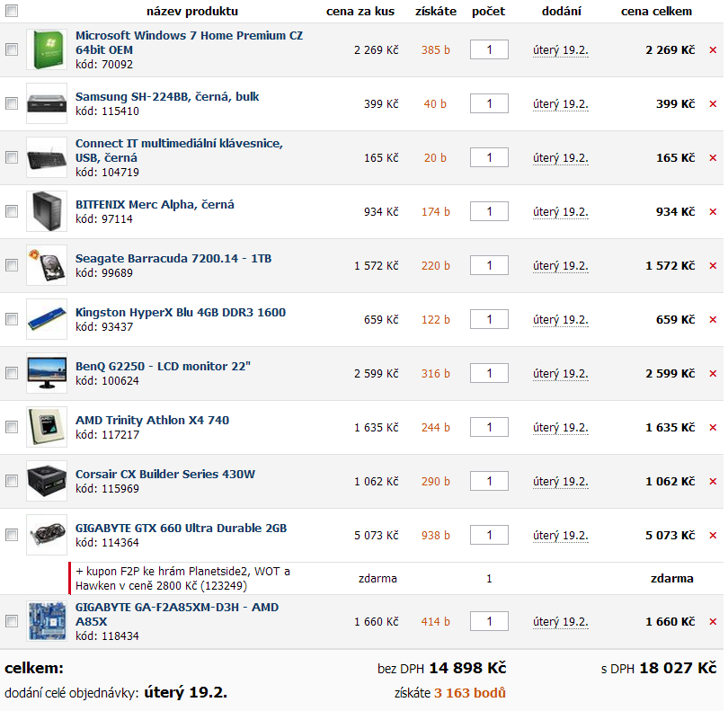This screenshot has height=711, width=728.
Task: View AMD Athlon processor image
Action: tap(47, 427)
